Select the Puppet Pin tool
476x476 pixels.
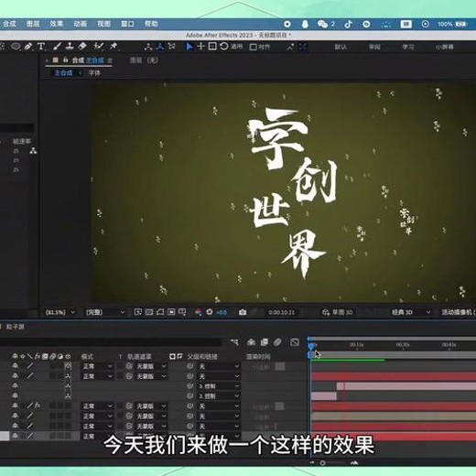click(x=114, y=47)
